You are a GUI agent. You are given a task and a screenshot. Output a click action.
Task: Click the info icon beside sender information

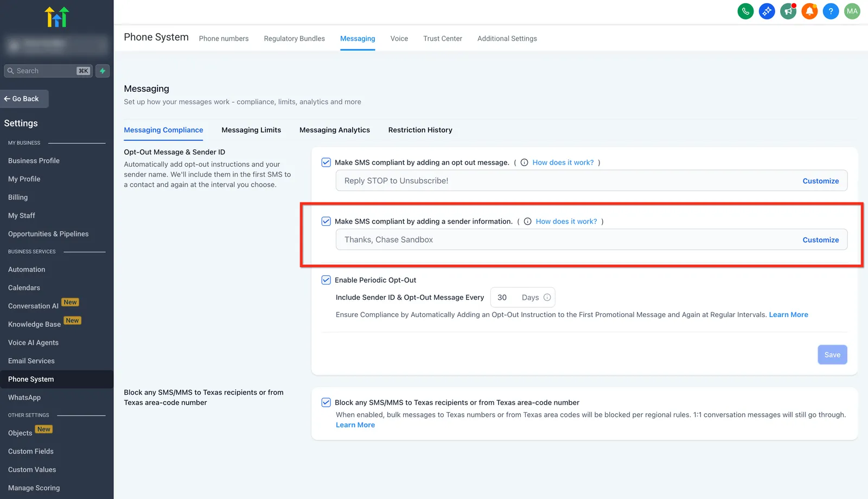527,222
